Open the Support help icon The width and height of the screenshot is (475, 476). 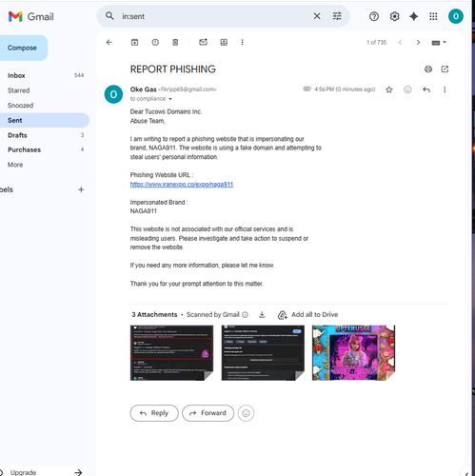(x=374, y=16)
